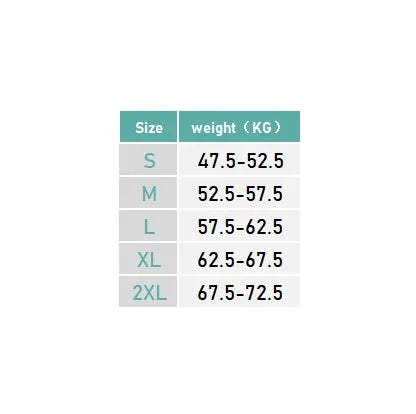
Task: Click the 57.5-62.5 weight cell
Action: pyautogui.click(x=239, y=226)
